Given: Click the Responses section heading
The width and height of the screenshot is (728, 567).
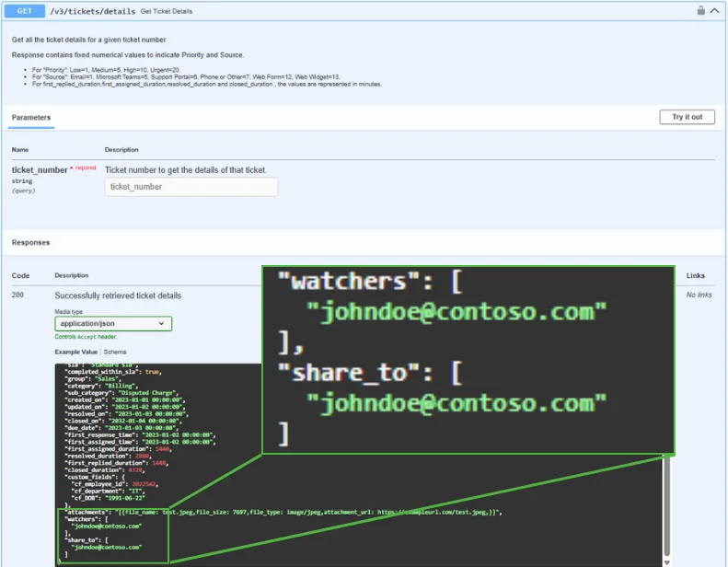Looking at the screenshot, I should (x=30, y=242).
